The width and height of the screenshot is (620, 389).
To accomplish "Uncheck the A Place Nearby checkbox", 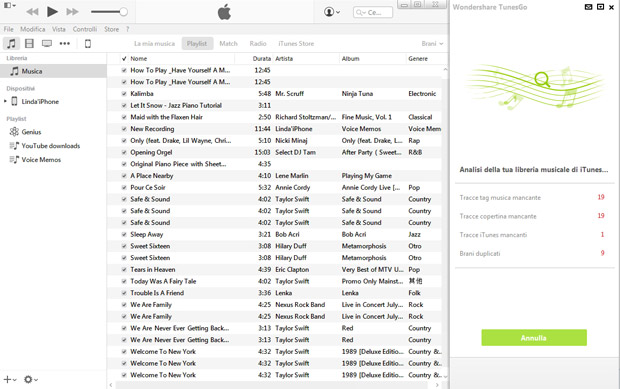I will pos(124,176).
